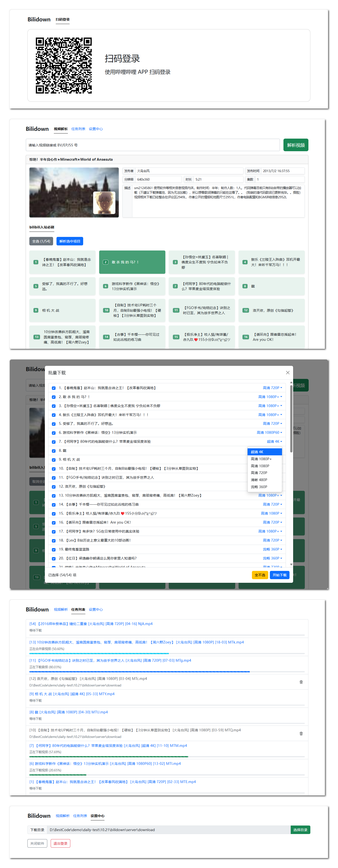Uncheck item 1 【春晚鬼畜】赵本山 in batch list

[54, 388]
